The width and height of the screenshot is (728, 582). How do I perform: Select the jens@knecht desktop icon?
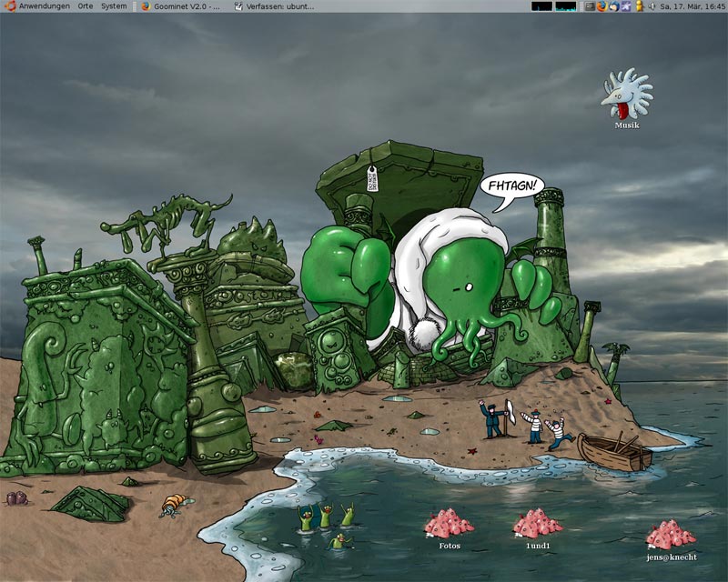click(672, 541)
